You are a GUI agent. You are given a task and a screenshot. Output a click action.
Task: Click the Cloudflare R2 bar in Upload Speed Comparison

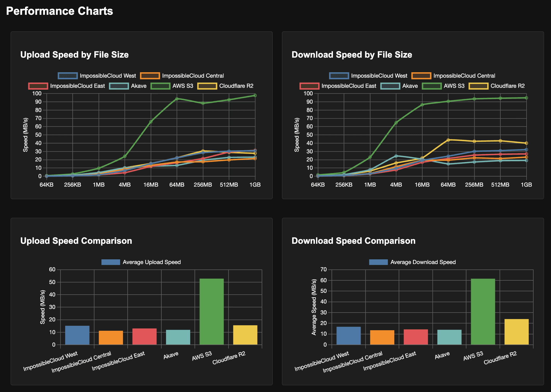coord(245,335)
